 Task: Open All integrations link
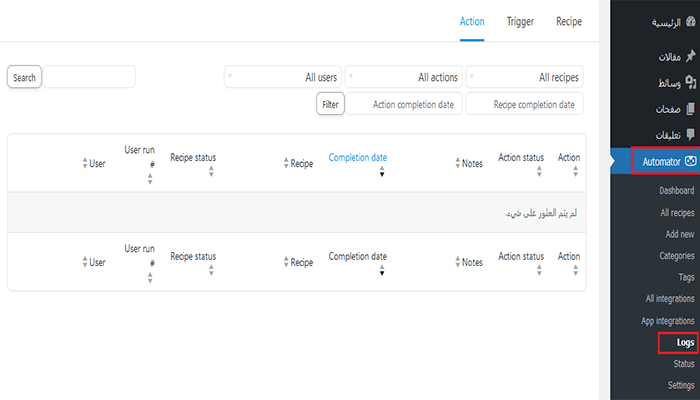670,299
